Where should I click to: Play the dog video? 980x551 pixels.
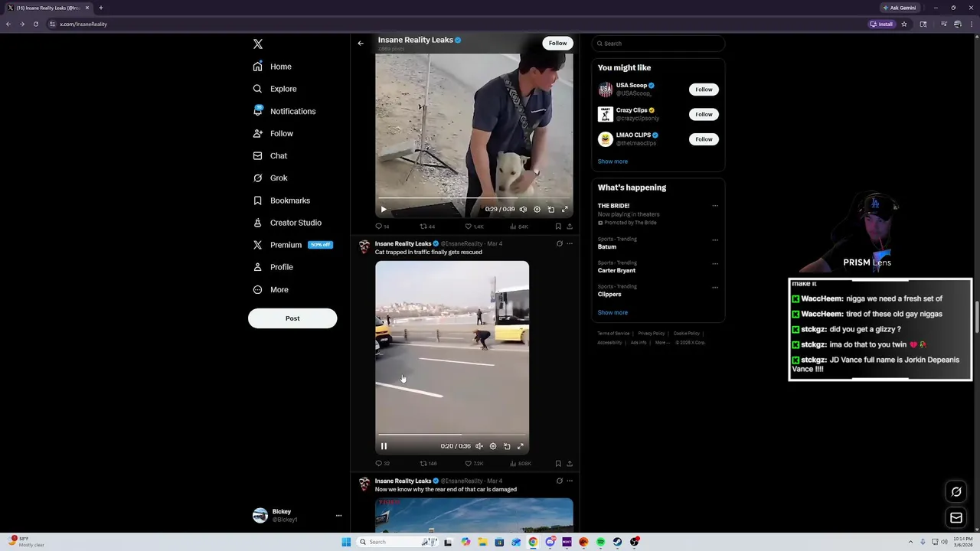(x=384, y=209)
